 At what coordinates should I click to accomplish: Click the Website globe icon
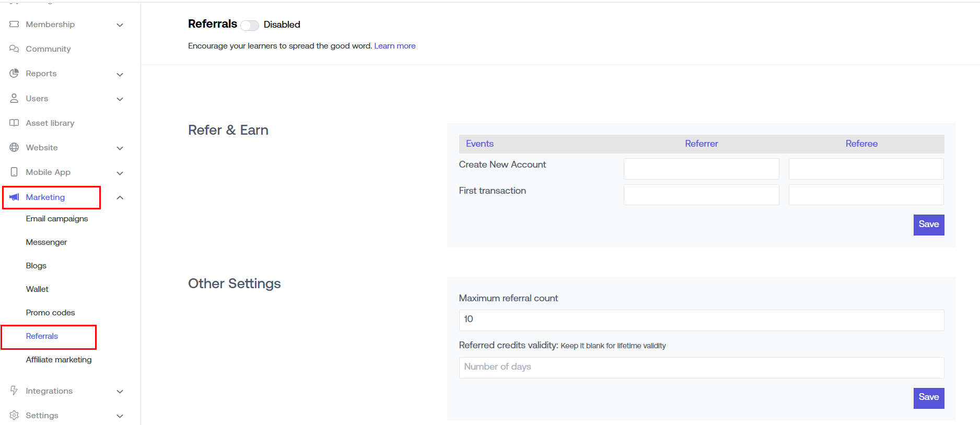pyautogui.click(x=14, y=148)
